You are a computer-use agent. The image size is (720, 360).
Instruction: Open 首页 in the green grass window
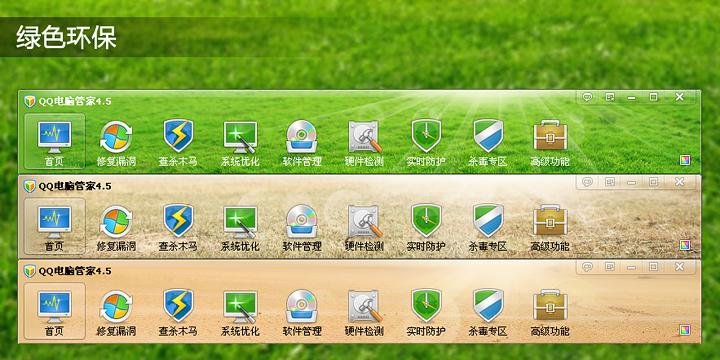click(x=54, y=141)
